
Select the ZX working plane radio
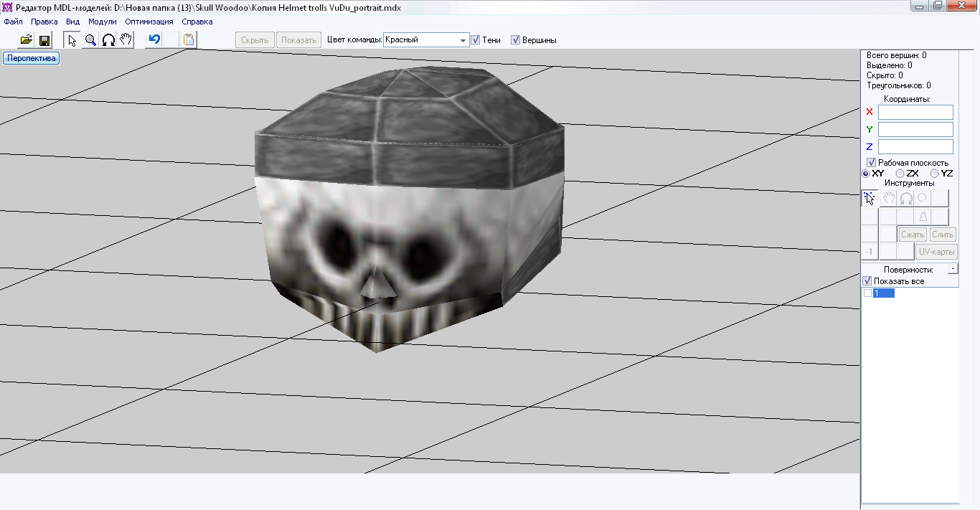click(x=900, y=174)
